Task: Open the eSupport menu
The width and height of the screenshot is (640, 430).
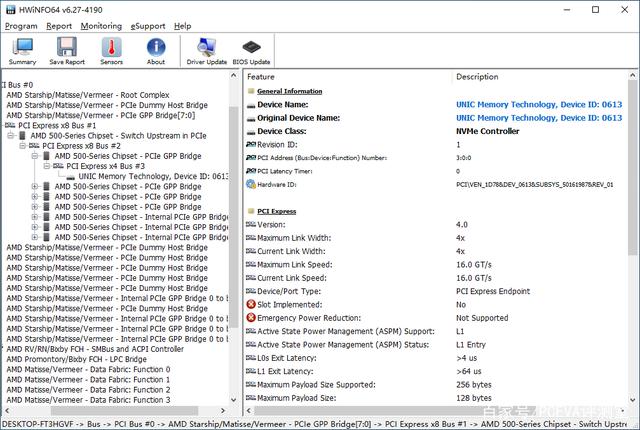Action: coord(148,26)
